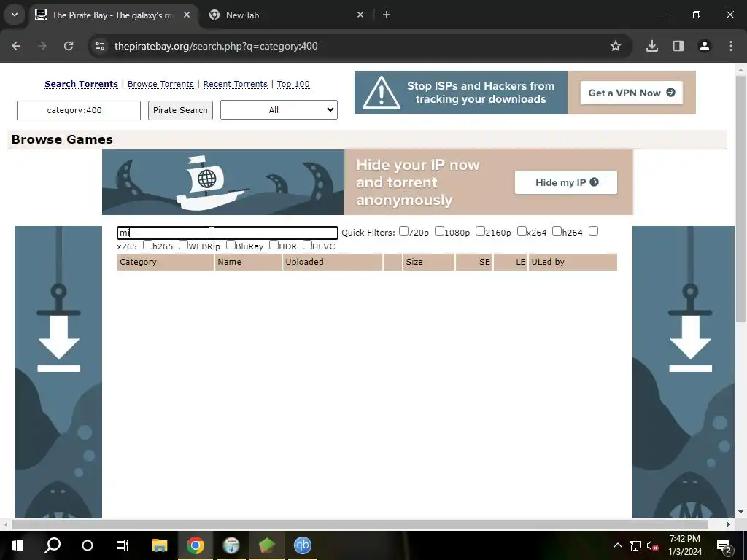The width and height of the screenshot is (747, 560).
Task: Click the muted volume tray icon
Action: pos(652,545)
